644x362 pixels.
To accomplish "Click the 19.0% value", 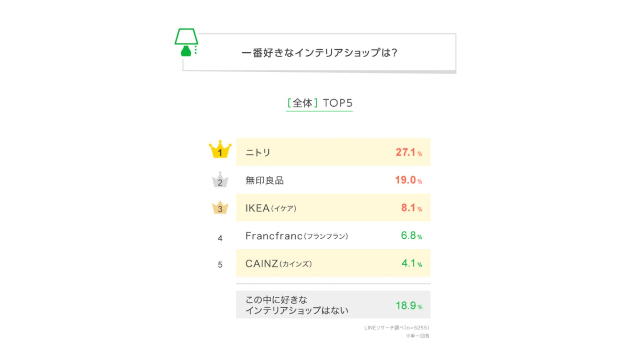I will pyautogui.click(x=408, y=180).
